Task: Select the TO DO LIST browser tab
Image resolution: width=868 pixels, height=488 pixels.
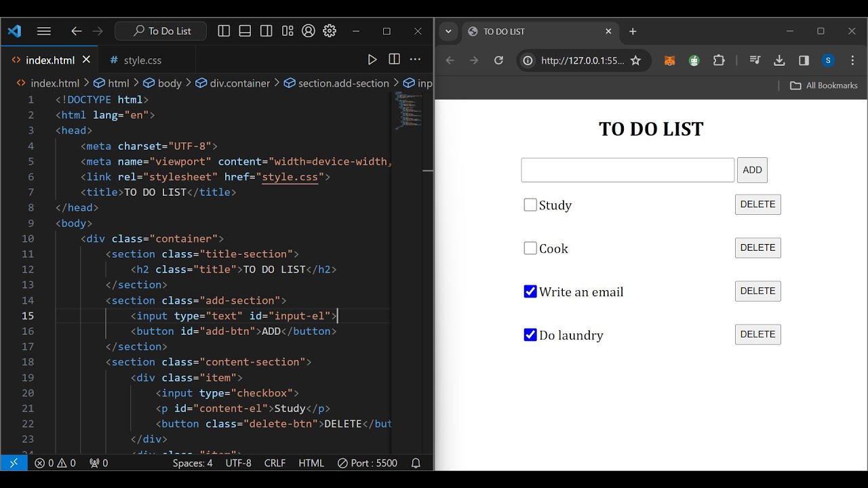Action: (539, 32)
